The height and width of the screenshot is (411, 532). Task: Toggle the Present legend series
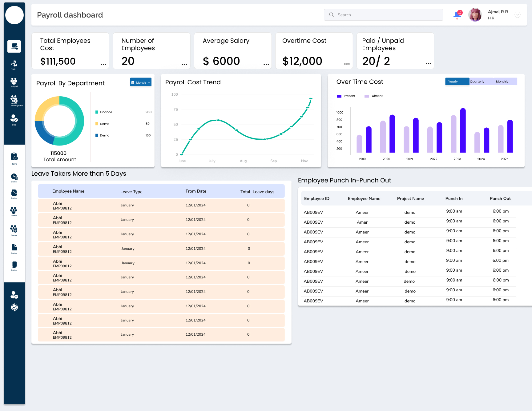[x=346, y=96]
